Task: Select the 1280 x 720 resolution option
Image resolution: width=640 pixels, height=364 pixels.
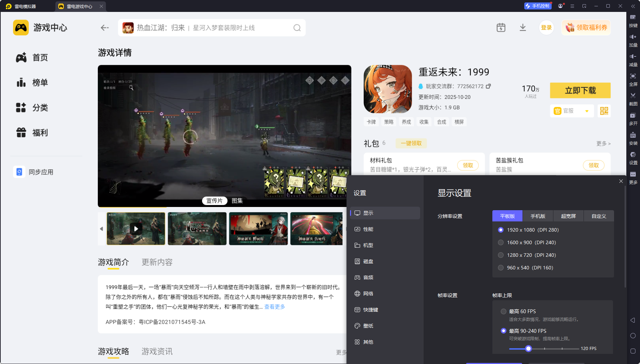Action: (501, 255)
